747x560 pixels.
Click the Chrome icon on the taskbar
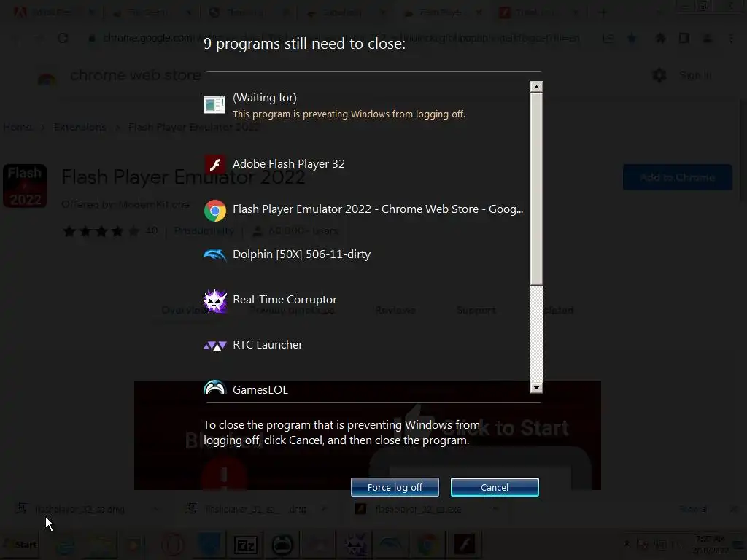click(427, 545)
